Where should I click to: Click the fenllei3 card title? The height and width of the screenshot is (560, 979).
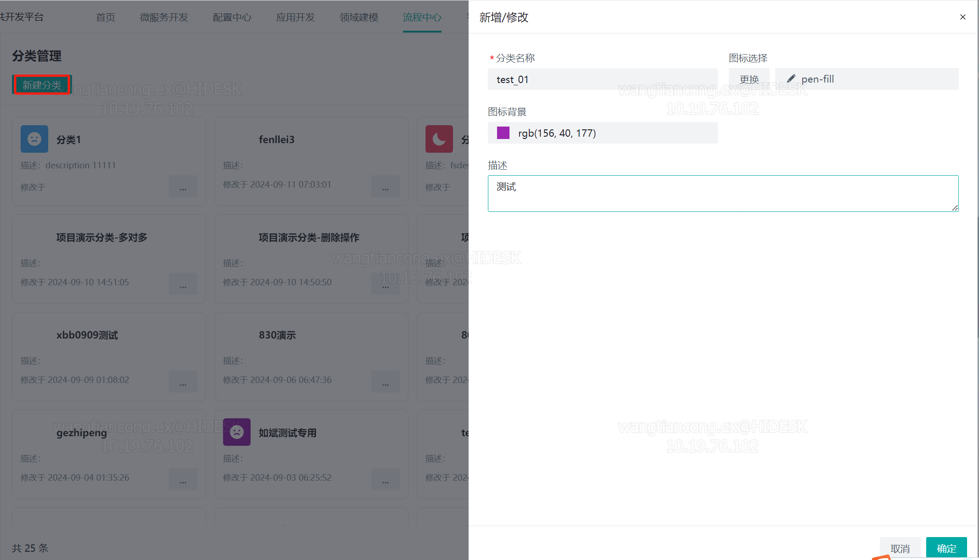(277, 139)
